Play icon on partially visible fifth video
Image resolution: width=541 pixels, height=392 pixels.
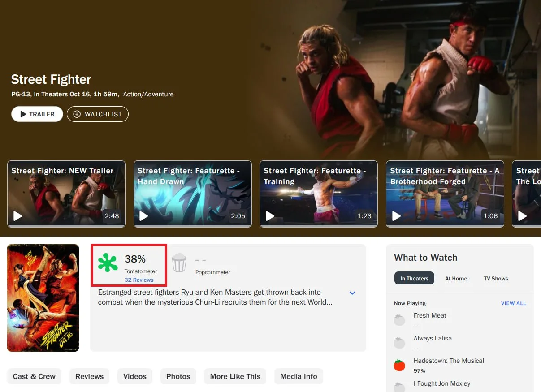[523, 216]
